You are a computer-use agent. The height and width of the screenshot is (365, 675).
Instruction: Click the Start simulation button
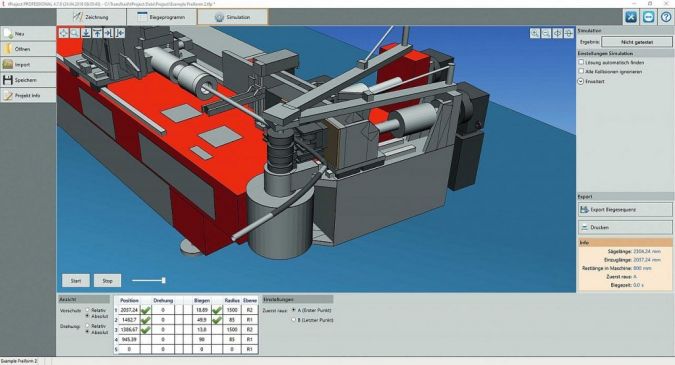point(76,281)
